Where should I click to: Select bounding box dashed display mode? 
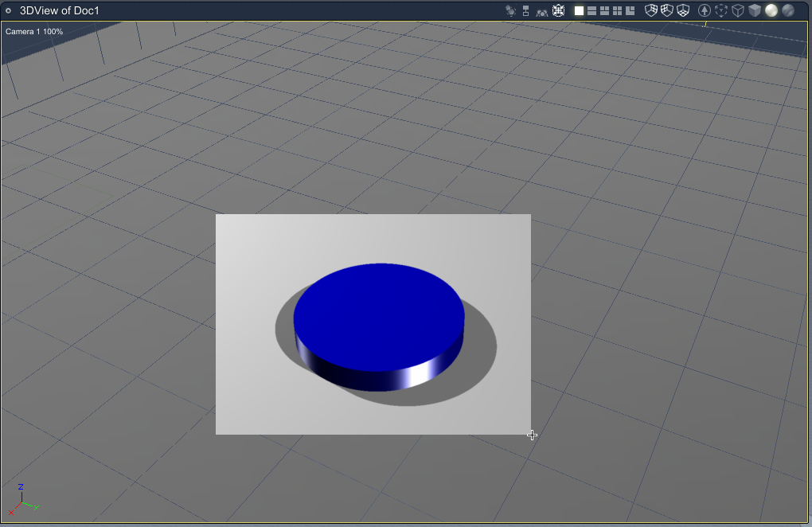721,10
